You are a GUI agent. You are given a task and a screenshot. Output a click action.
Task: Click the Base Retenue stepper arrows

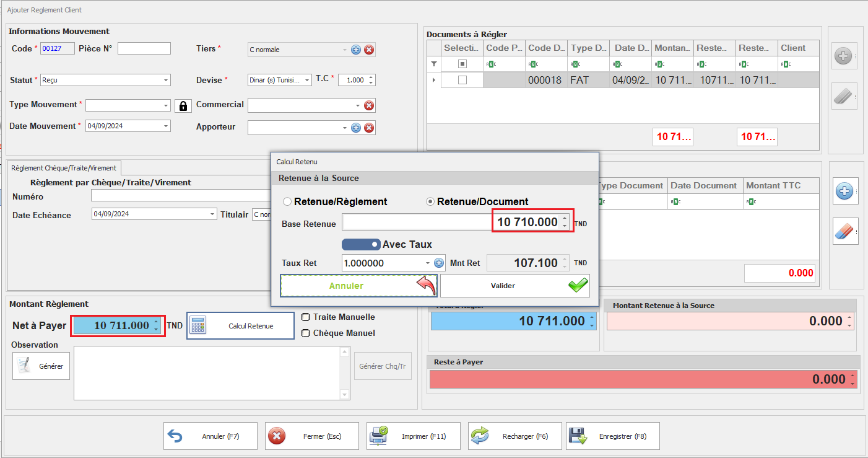pyautogui.click(x=564, y=222)
